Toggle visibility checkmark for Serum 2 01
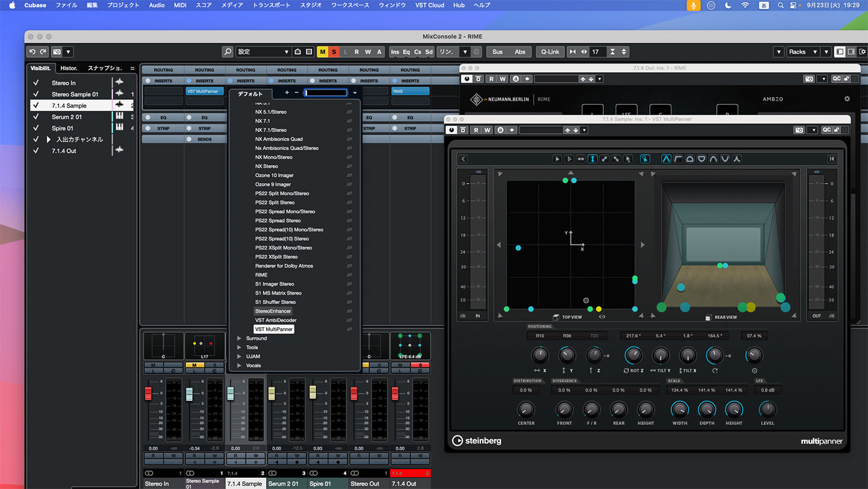This screenshot has height=489, width=868. [36, 117]
